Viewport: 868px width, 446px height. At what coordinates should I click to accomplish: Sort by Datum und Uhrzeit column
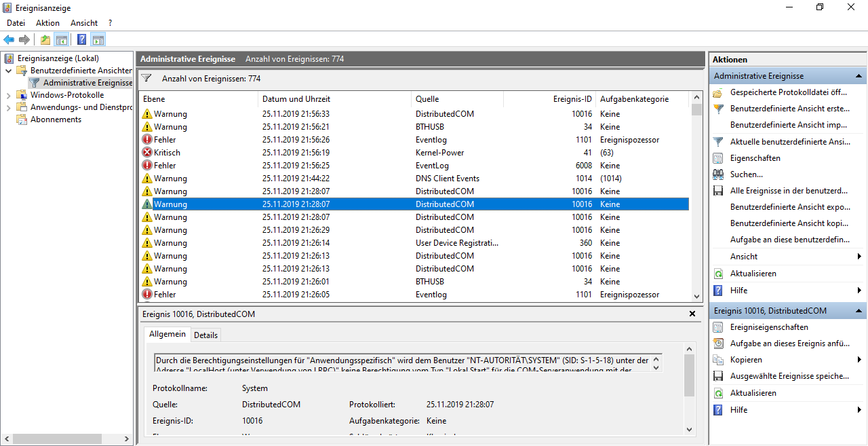tap(335, 99)
